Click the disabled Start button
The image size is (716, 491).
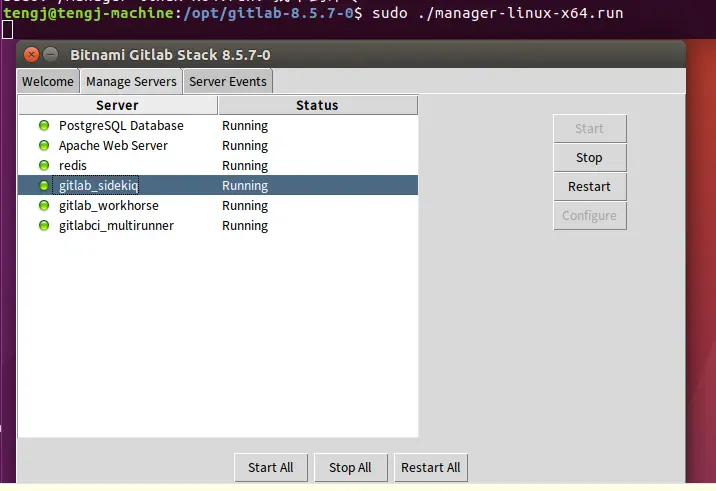pos(590,128)
